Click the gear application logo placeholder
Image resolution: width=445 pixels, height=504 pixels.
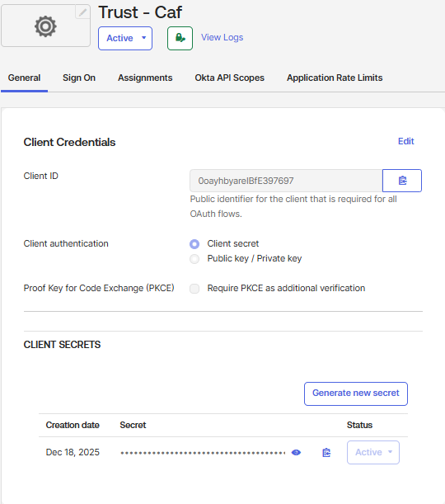pyautogui.click(x=45, y=26)
